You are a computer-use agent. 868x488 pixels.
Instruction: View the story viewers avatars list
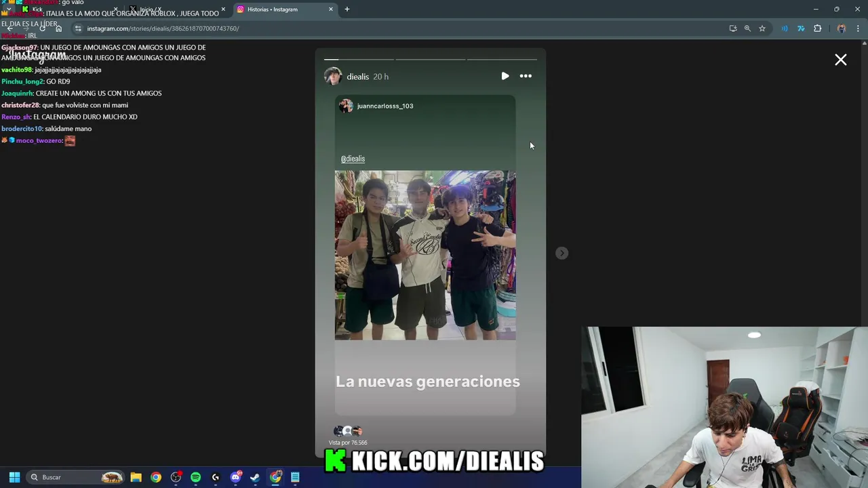pyautogui.click(x=348, y=431)
